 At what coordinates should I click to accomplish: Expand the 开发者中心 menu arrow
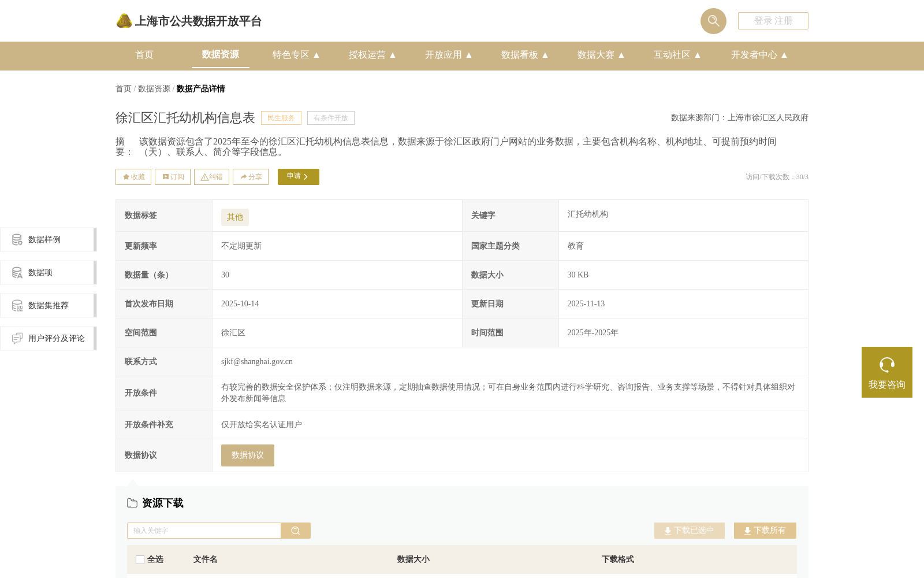click(784, 55)
